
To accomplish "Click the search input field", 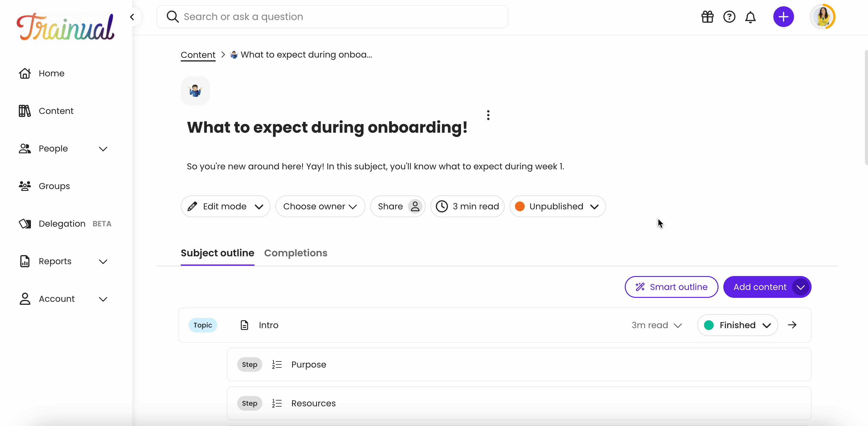I will [332, 17].
